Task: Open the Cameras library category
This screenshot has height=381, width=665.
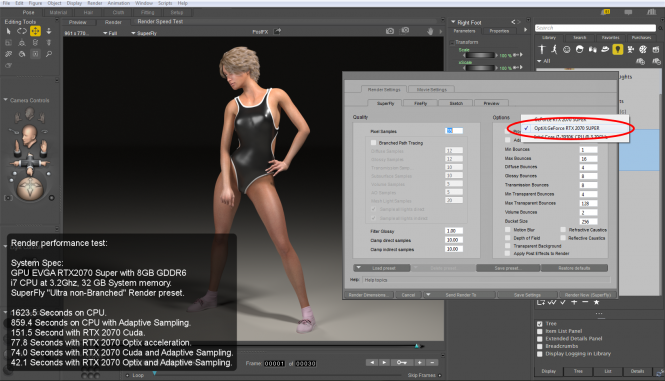Action: [630, 50]
